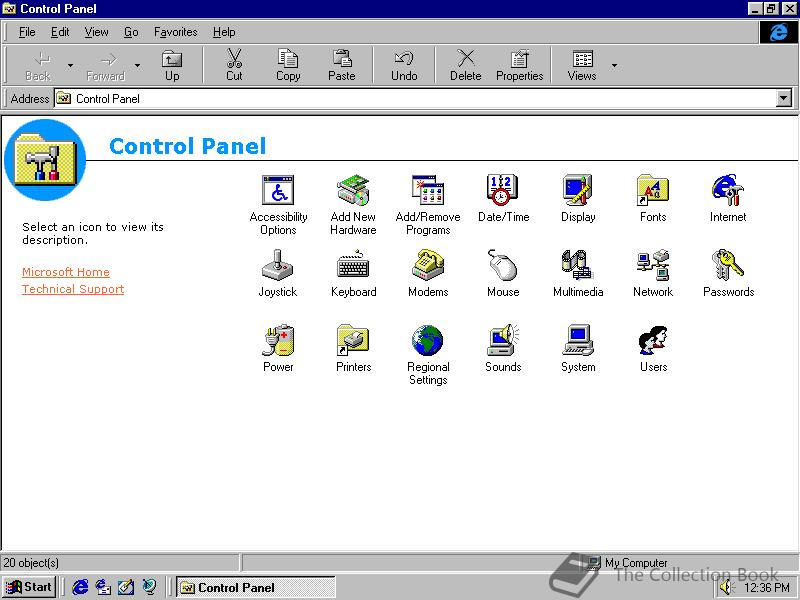Image resolution: width=800 pixels, height=600 pixels.
Task: Click the Back toolbar button
Action: 38,65
